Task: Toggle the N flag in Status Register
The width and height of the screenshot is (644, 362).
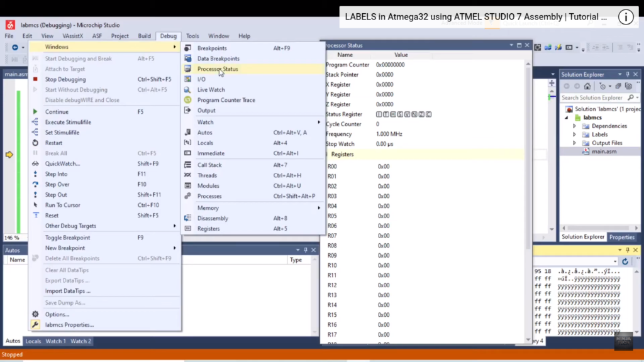Action: [414, 114]
